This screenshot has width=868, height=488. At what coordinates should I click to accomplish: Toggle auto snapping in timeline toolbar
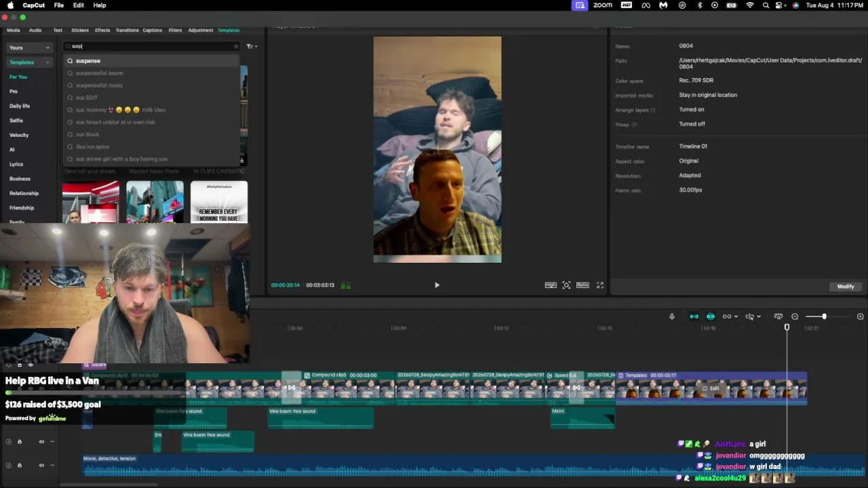point(711,317)
